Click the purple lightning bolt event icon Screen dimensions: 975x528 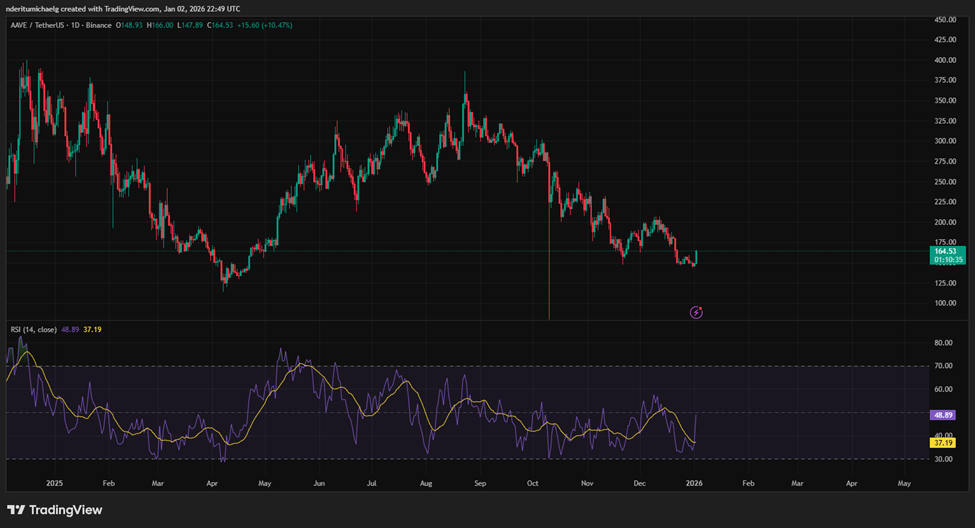tap(697, 313)
